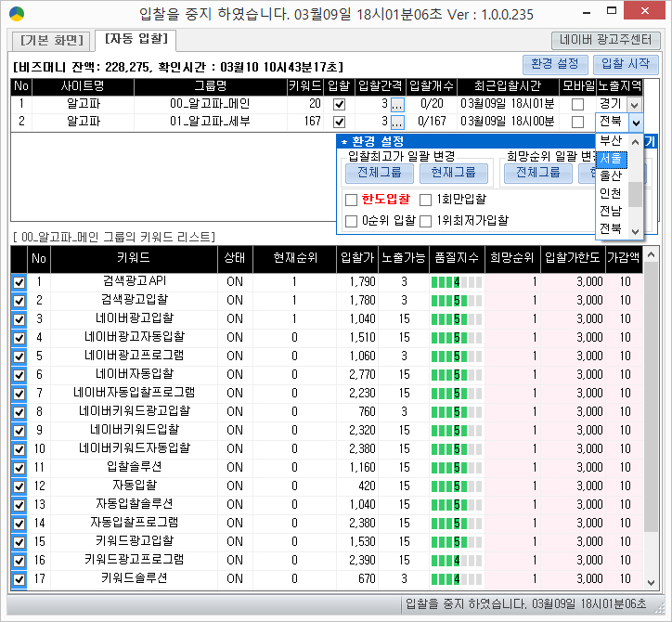Viewport: 672px width, 622px height.
Task: Click the 입찰가 column header
Action: click(357, 258)
